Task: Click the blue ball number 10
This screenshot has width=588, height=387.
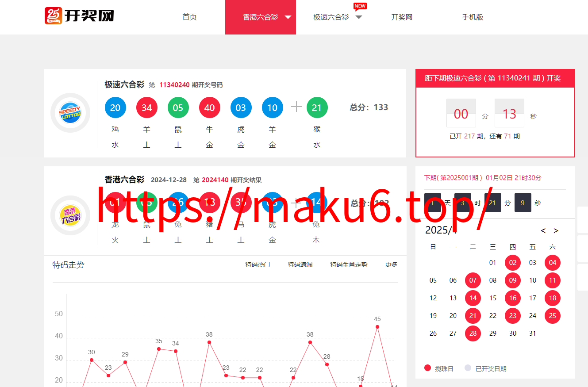Action: pos(273,107)
